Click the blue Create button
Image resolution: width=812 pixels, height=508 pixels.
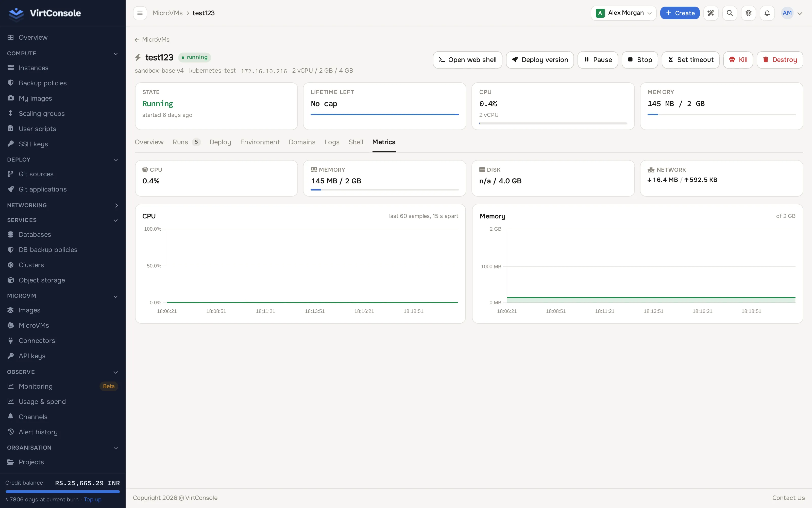(x=680, y=13)
